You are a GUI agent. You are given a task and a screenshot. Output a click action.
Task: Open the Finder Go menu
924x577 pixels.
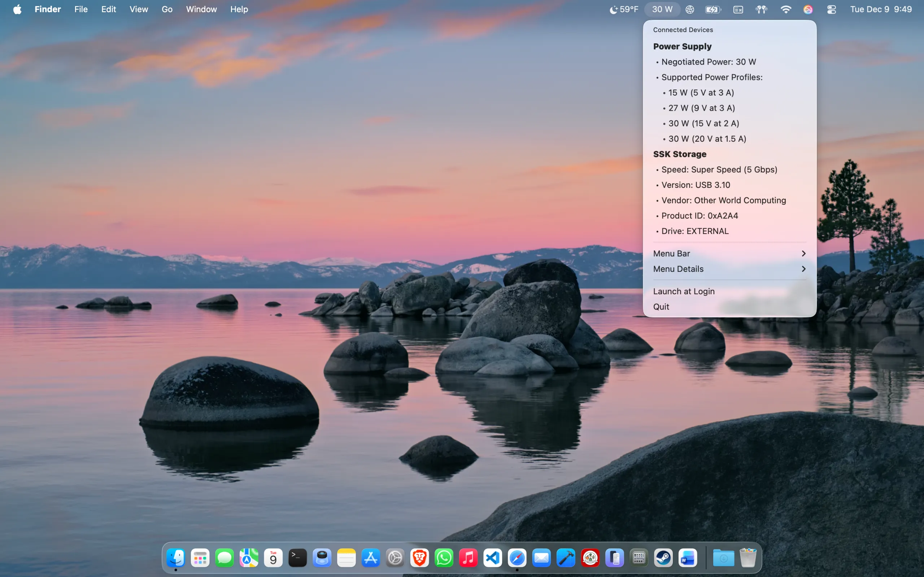[167, 9]
